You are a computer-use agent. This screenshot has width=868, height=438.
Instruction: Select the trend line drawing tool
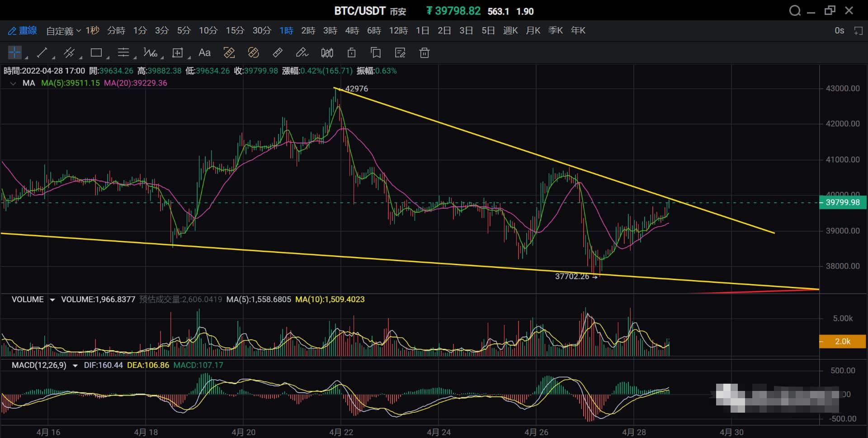[x=42, y=53]
